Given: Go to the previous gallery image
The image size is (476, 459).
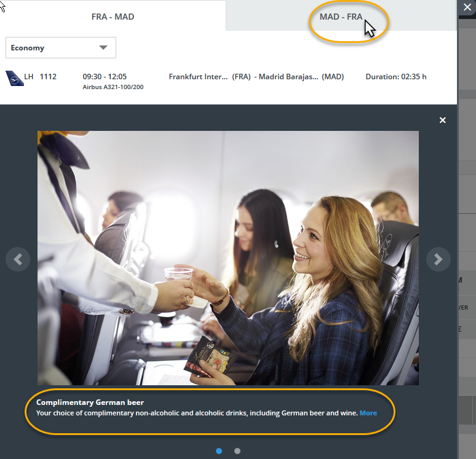Looking at the screenshot, I should (18, 259).
